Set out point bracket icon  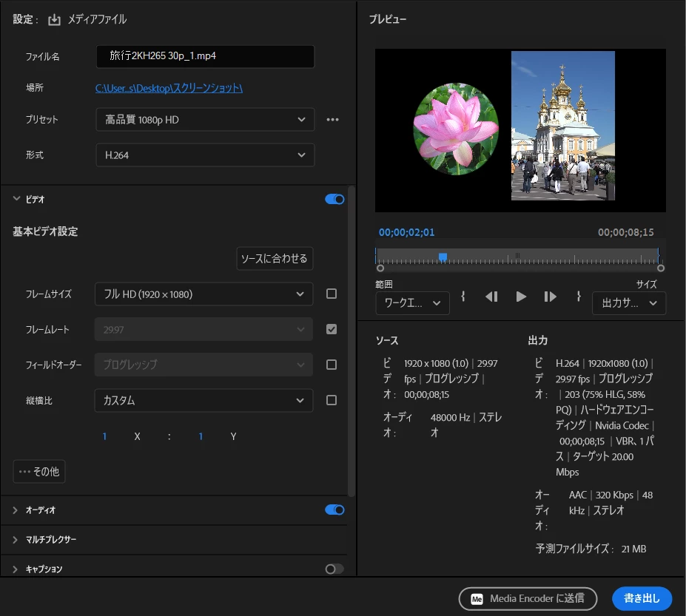[579, 297]
